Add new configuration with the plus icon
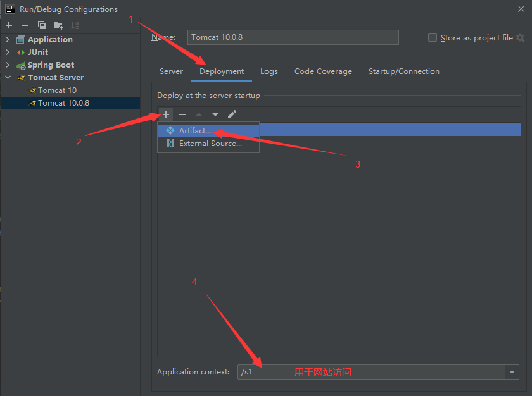The image size is (532, 396). [x=9, y=25]
